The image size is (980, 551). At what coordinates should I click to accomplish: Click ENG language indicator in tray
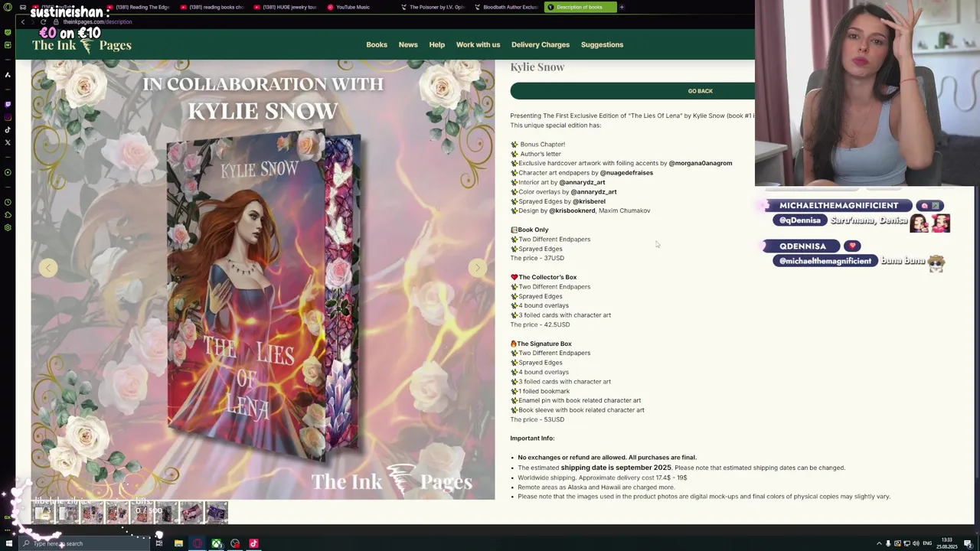(x=928, y=543)
